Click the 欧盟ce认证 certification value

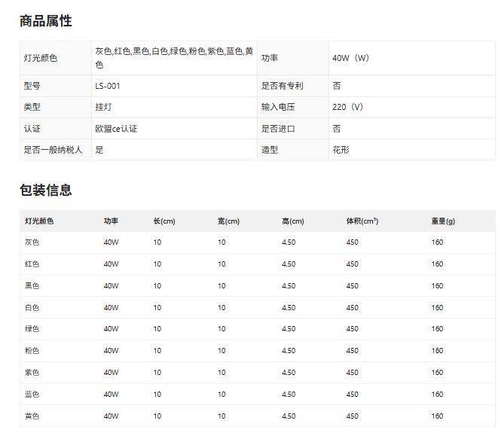[116, 129]
